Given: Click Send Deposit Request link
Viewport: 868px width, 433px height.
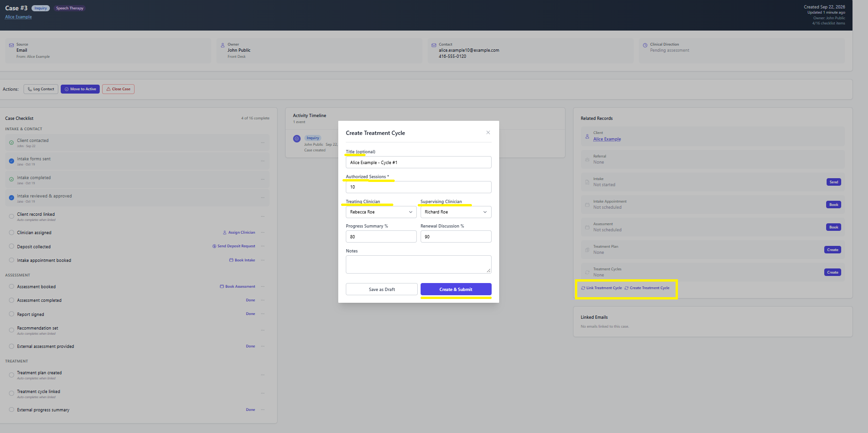Looking at the screenshot, I should [234, 246].
